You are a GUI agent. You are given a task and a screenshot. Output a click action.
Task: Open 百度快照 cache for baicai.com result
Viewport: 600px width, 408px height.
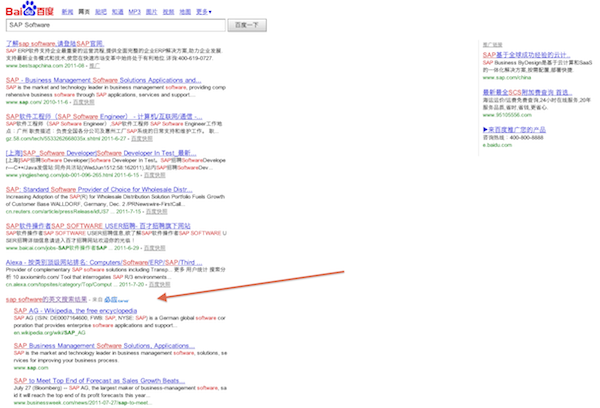click(x=155, y=248)
